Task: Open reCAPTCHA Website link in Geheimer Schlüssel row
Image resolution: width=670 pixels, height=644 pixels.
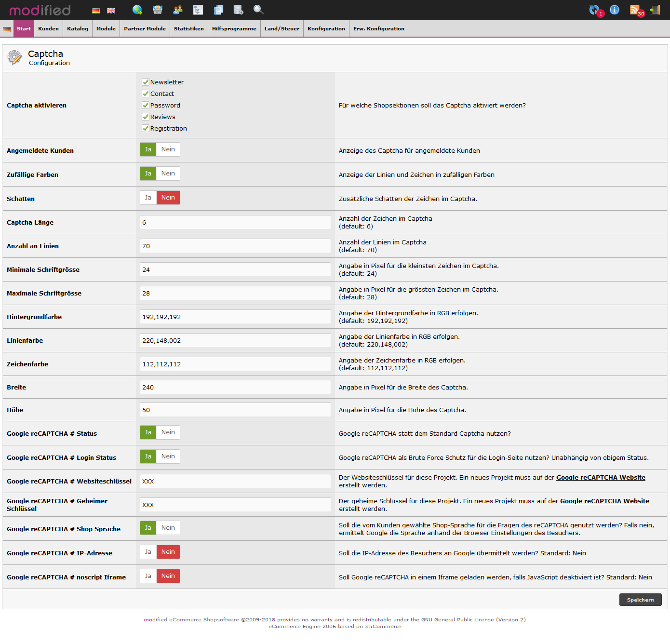Action: (604, 501)
